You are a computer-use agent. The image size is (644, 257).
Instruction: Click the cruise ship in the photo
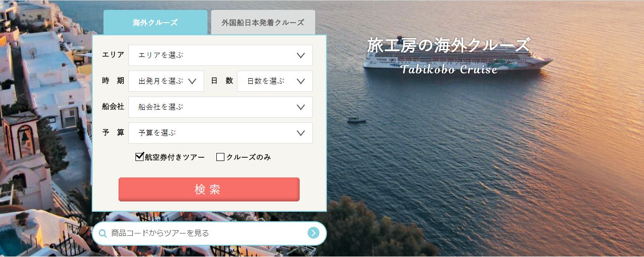457,59
